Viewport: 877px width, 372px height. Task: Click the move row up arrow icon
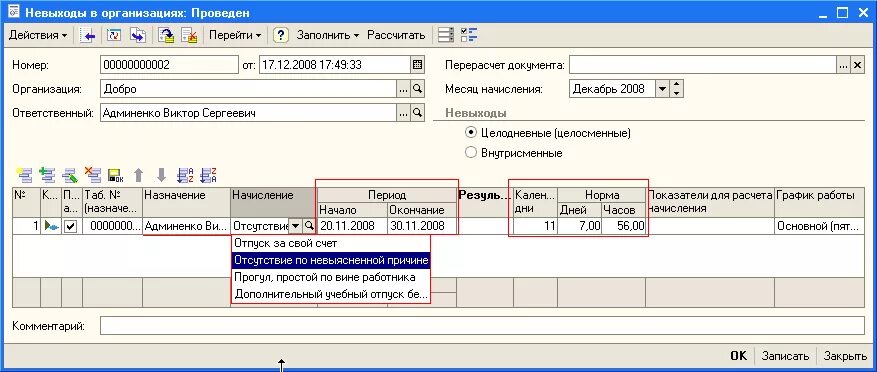pyautogui.click(x=139, y=175)
